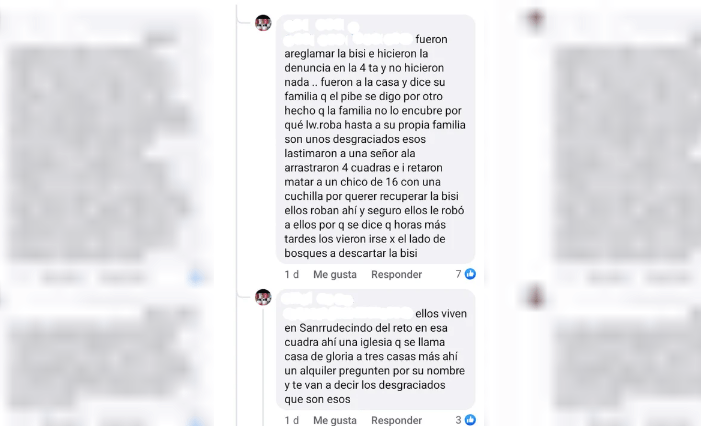Like the comment about the stolen bisi
The image size is (701, 426).
(x=335, y=274)
